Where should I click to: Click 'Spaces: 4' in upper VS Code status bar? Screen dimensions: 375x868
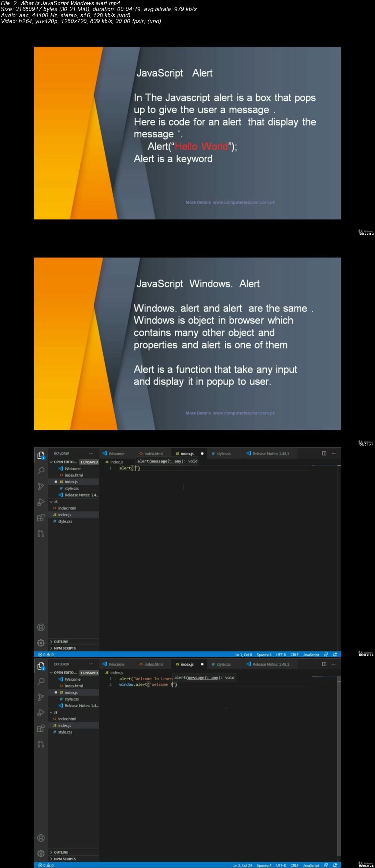pyautogui.click(x=264, y=654)
